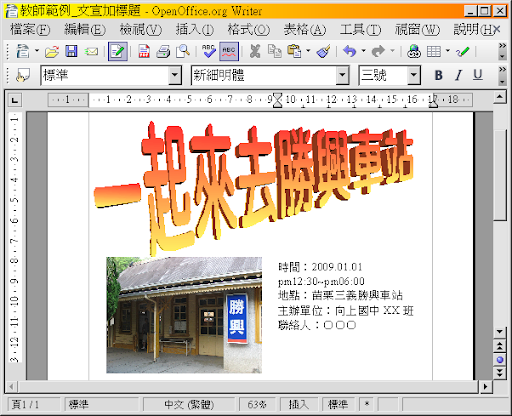Click the Cut scissors icon
This screenshot has height=416, width=512.
[255, 51]
